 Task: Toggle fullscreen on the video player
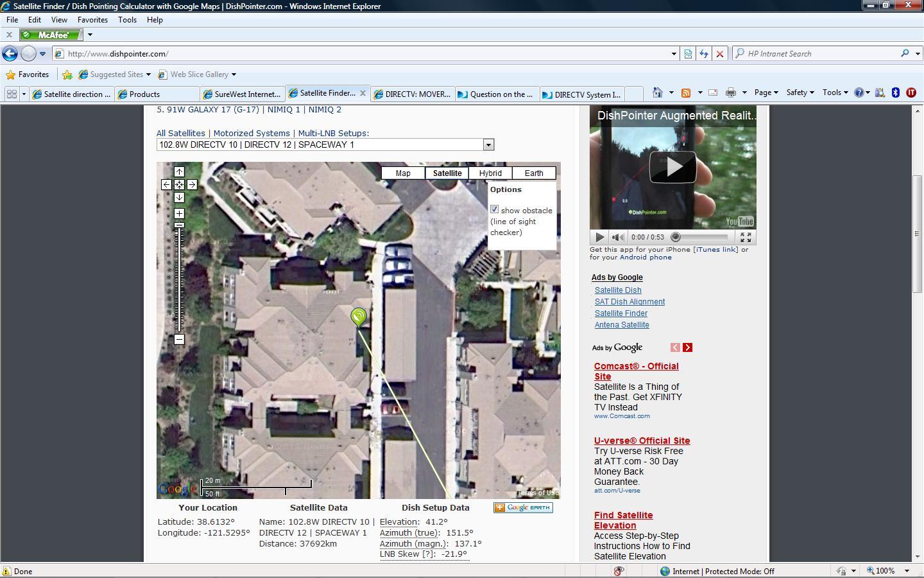pyautogui.click(x=746, y=237)
